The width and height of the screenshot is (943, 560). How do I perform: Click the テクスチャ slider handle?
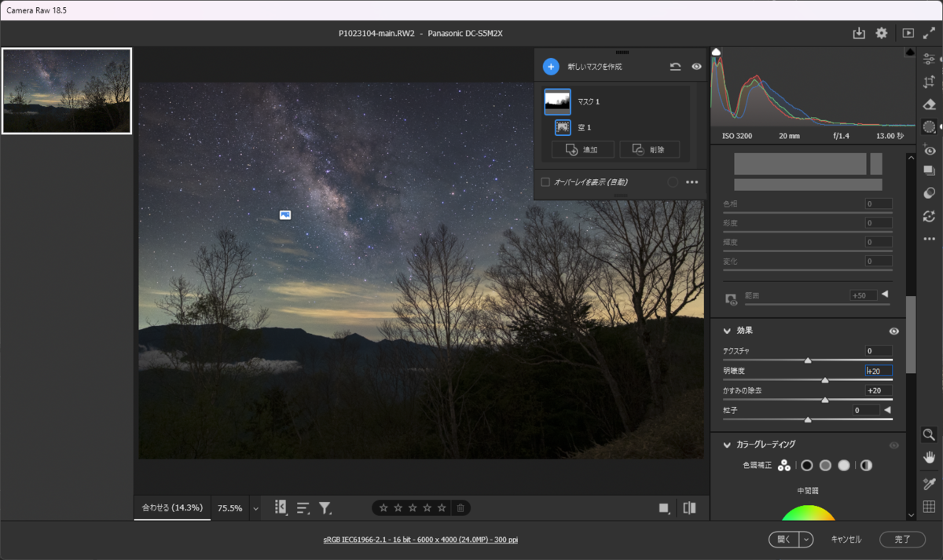[808, 361]
